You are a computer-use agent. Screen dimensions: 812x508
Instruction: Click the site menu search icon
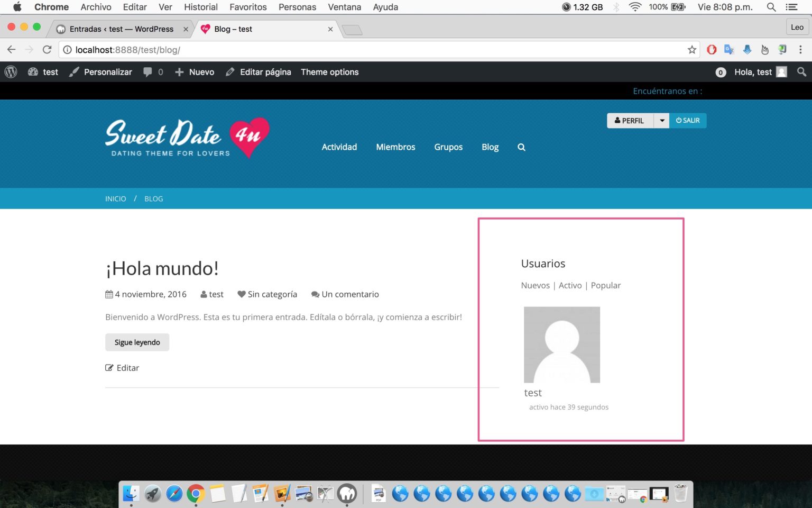521,147
